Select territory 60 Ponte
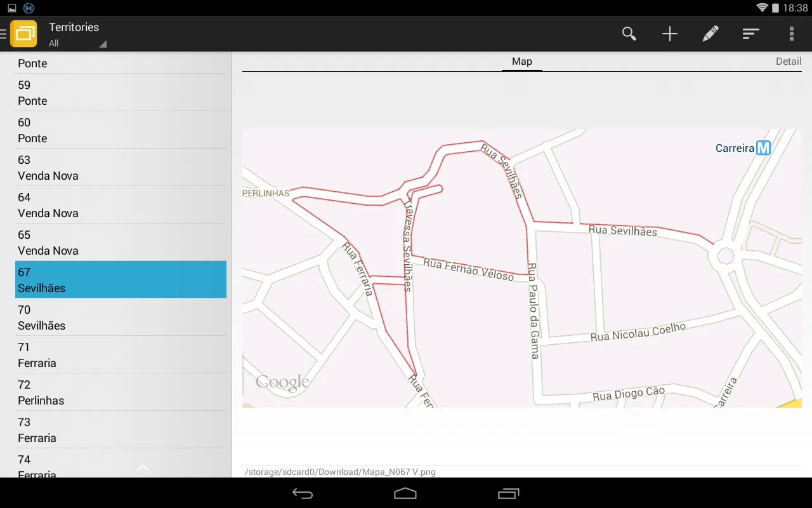Image resolution: width=812 pixels, height=508 pixels. [121, 130]
